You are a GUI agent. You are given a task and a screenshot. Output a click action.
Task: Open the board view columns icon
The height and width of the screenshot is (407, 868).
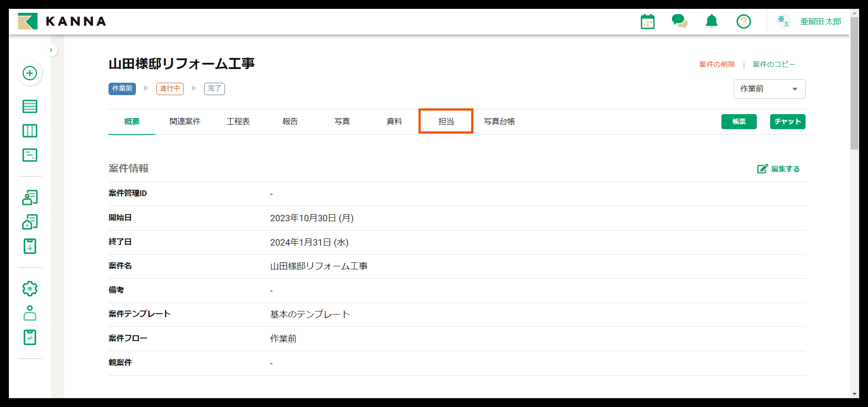30,131
